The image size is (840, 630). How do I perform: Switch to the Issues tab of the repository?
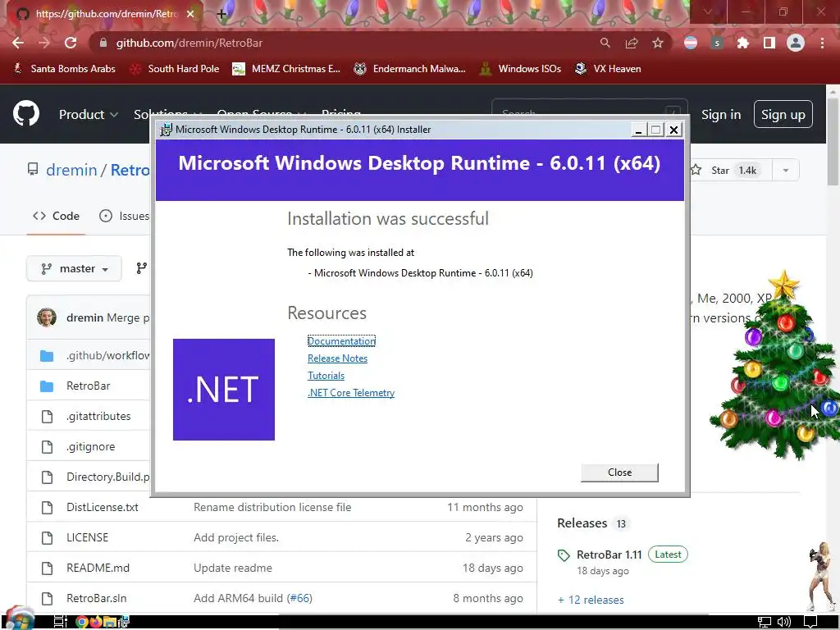click(125, 216)
